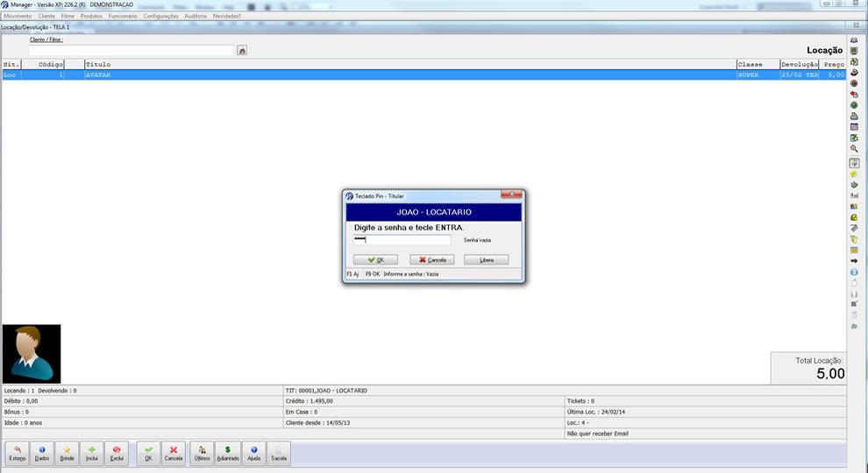Click the Sacola button

pyautogui.click(x=279, y=453)
